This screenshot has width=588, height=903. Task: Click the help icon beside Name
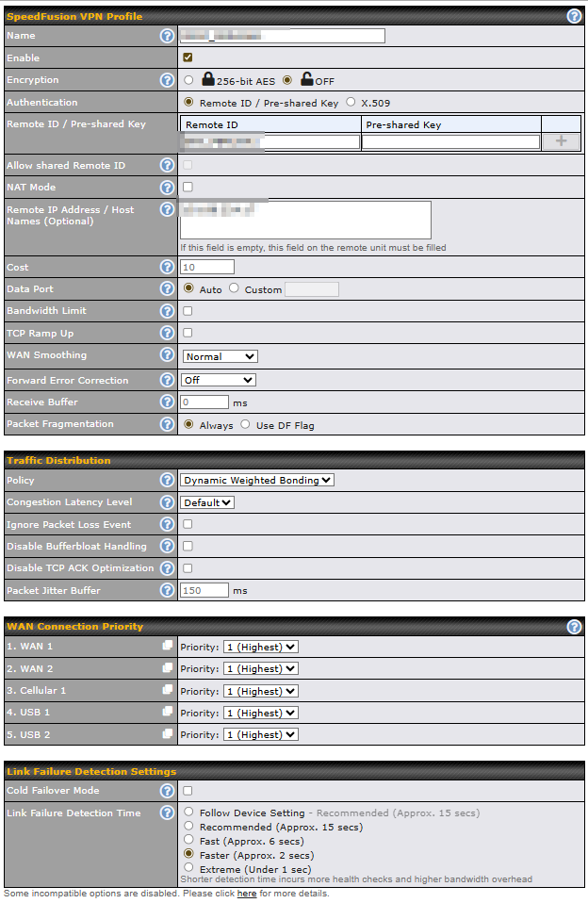(167, 36)
